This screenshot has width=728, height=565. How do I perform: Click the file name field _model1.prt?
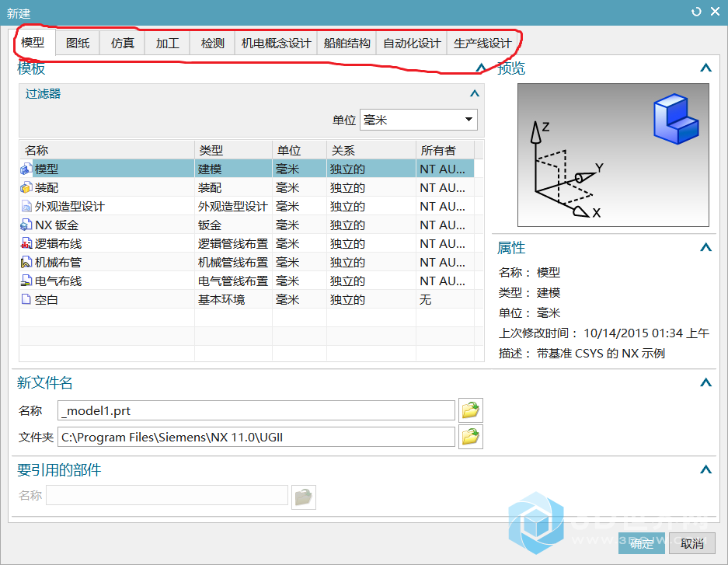click(256, 410)
